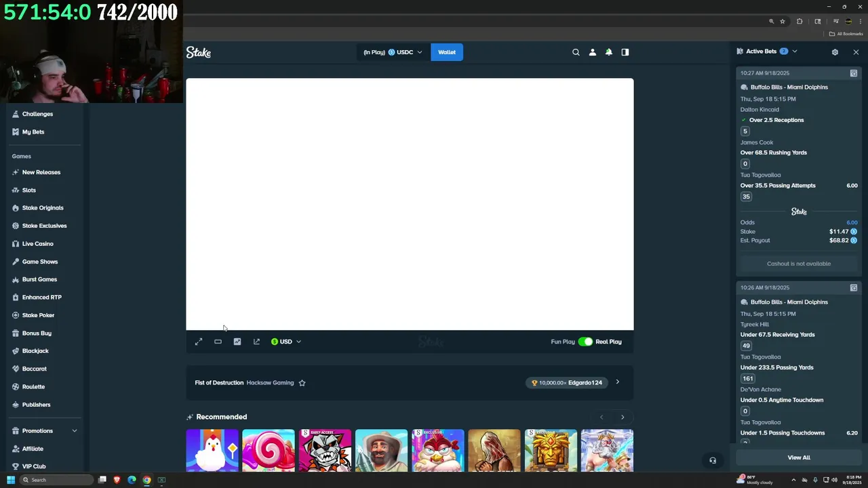
Task: Click View All active bets button
Action: 799,457
